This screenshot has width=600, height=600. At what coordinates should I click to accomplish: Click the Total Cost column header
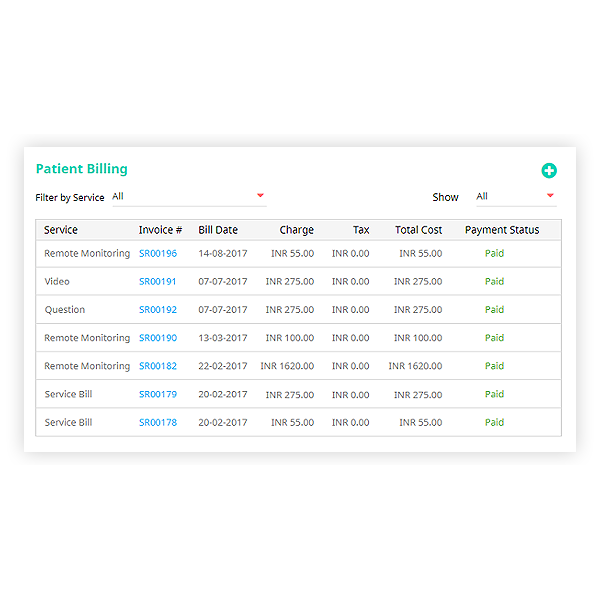418,230
